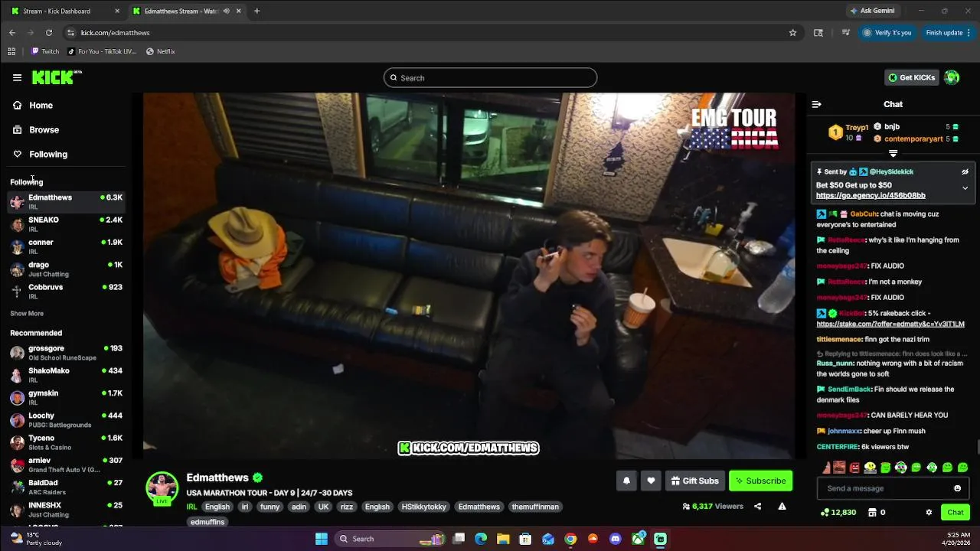
Task: Open drago's Just Chatting channel
Action: (66, 269)
